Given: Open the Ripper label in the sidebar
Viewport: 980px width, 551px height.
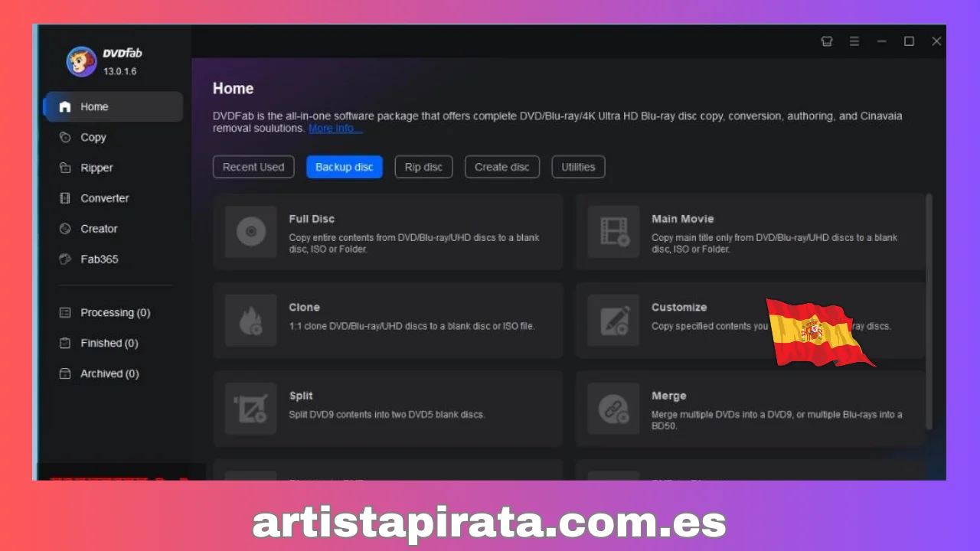Looking at the screenshot, I should [x=96, y=168].
